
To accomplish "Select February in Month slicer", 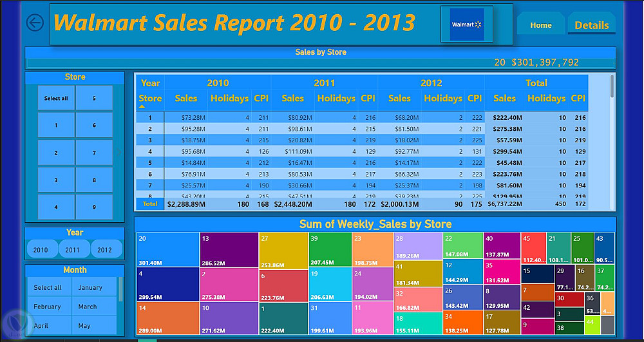I will click(x=50, y=307).
